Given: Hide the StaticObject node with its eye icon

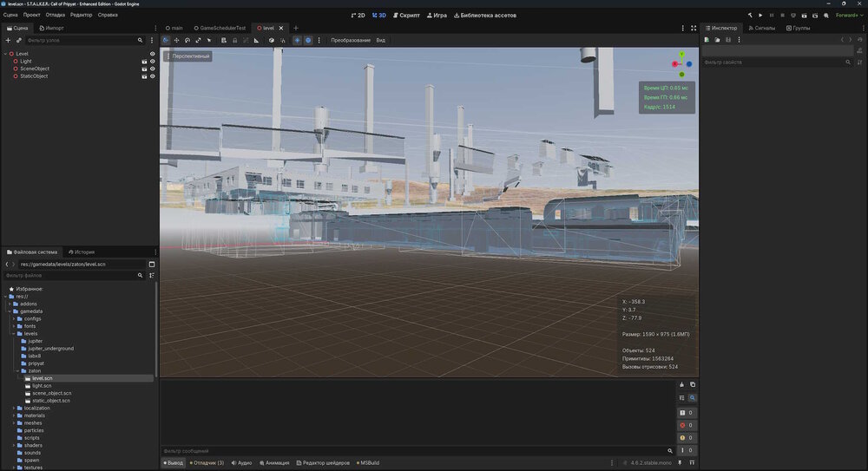Looking at the screenshot, I should [152, 76].
